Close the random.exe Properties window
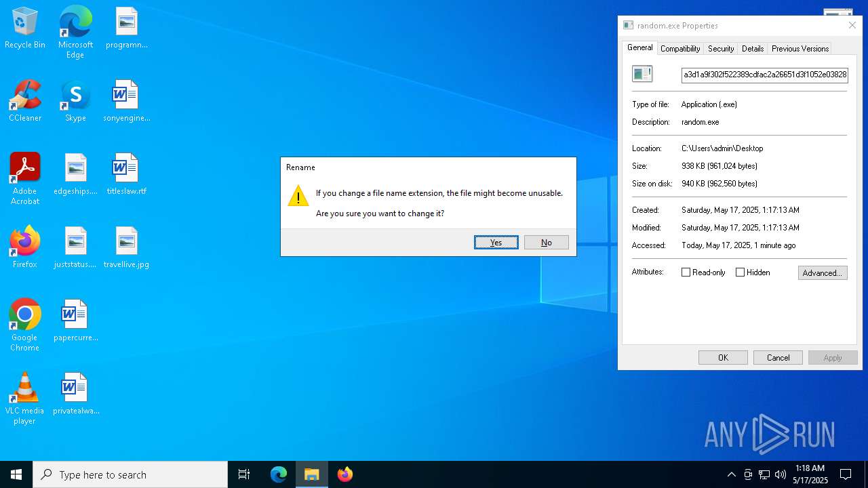Image resolution: width=868 pixels, height=488 pixels. coord(852,25)
